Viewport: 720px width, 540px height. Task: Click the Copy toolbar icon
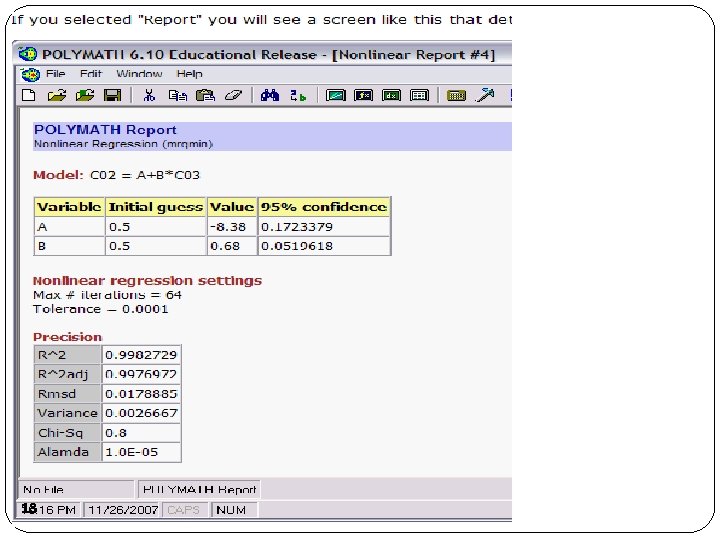coord(178,95)
